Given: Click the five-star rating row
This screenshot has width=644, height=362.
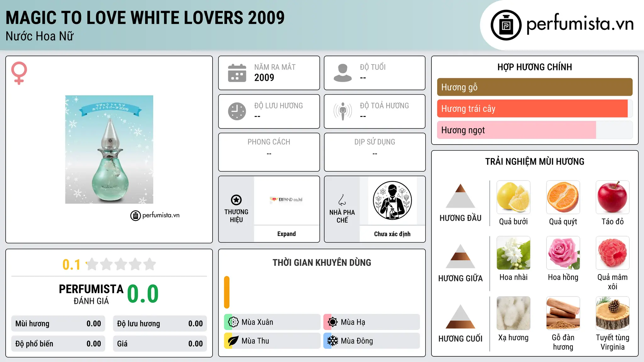Looking at the screenshot, I should [x=121, y=264].
